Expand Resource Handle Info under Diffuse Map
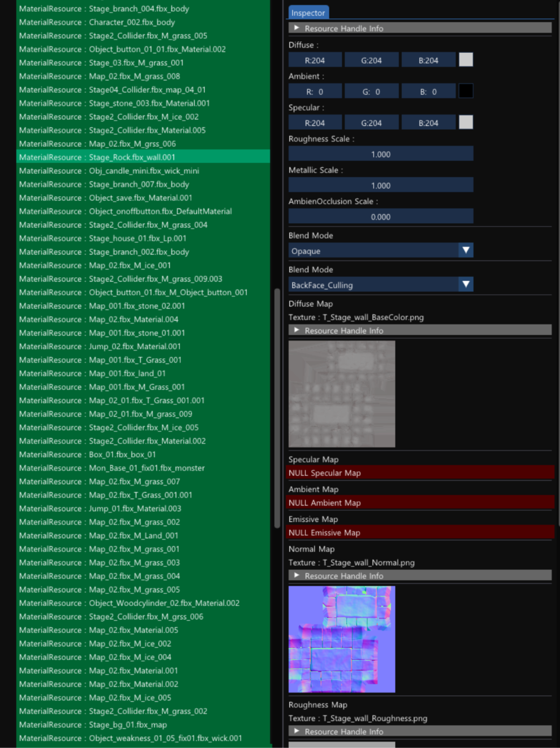Screen dimensions: 560x748 [420, 330]
